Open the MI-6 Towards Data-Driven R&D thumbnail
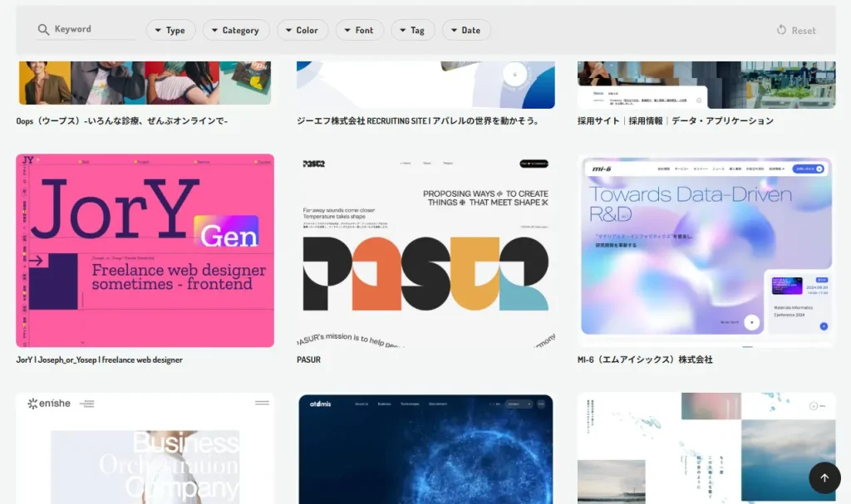851x504 pixels. [706, 251]
